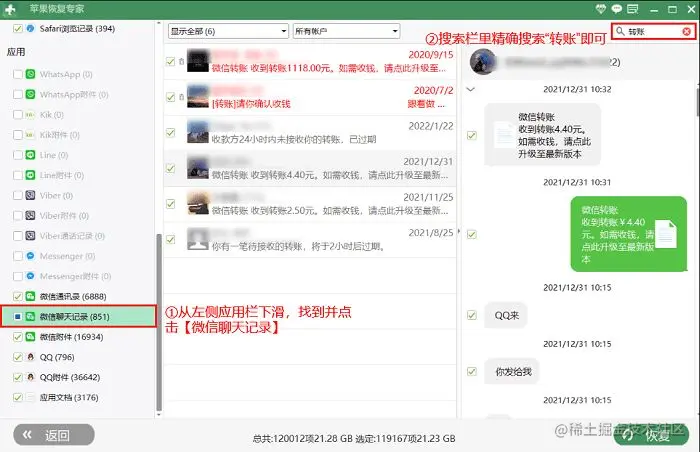Toggle the Safari浏览记录 checkbox

tap(17, 29)
